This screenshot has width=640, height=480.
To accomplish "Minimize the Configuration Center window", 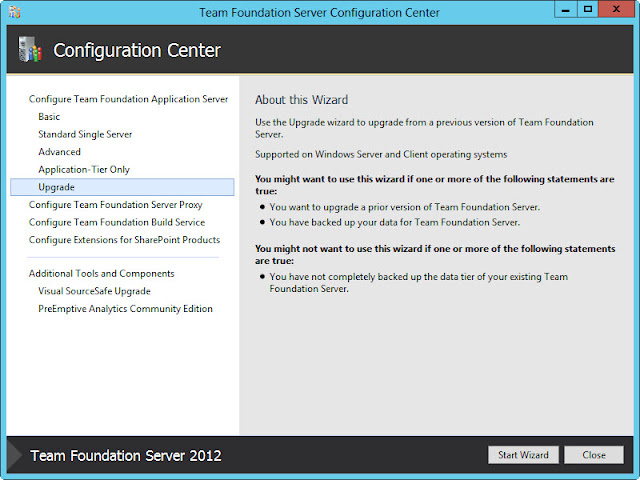I will [x=566, y=9].
